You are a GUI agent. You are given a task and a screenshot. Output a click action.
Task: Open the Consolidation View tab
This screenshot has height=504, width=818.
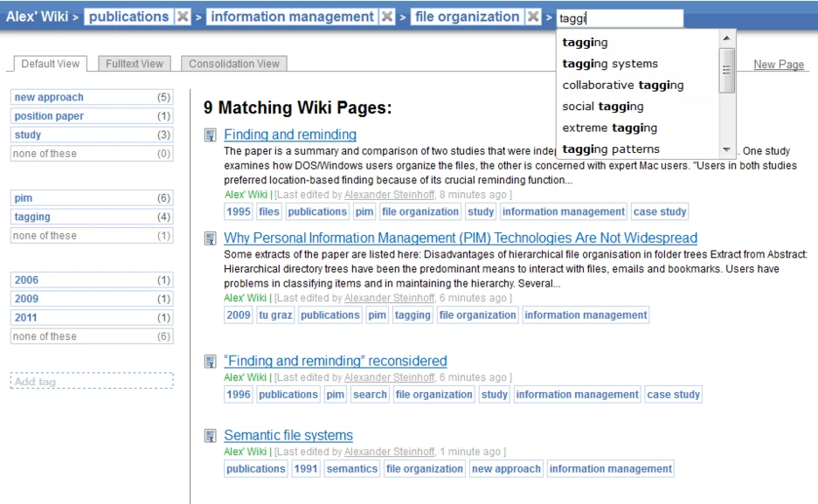pos(234,64)
